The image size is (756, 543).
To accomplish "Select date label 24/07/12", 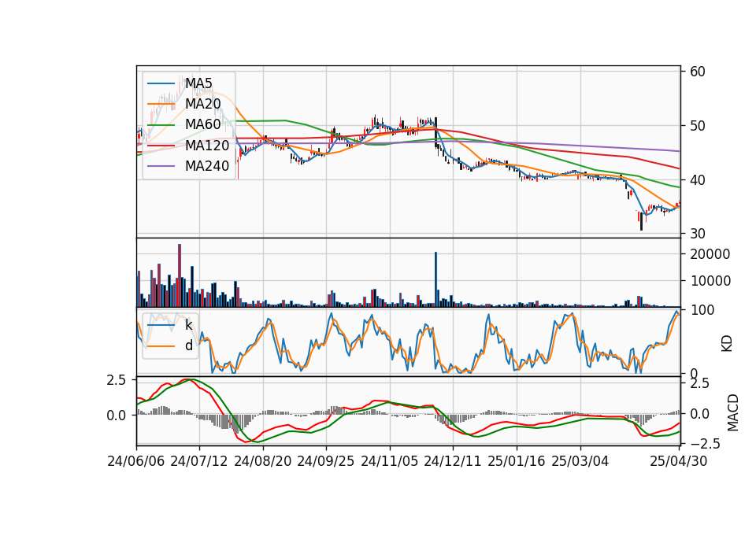I will click(199, 462).
